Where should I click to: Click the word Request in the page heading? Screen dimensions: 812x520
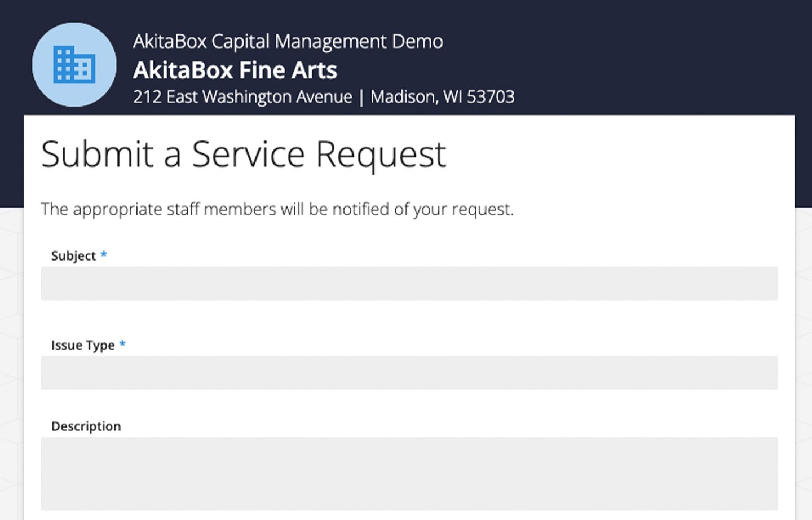381,154
